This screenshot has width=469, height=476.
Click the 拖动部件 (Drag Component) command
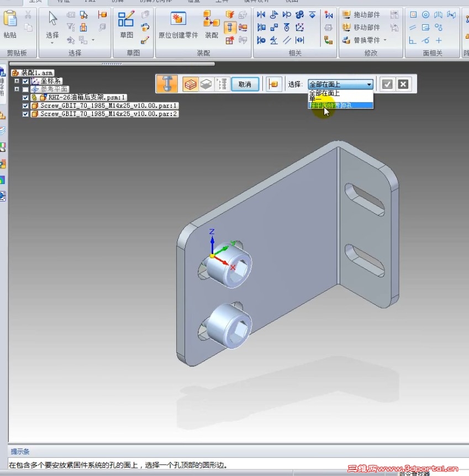tap(361, 14)
